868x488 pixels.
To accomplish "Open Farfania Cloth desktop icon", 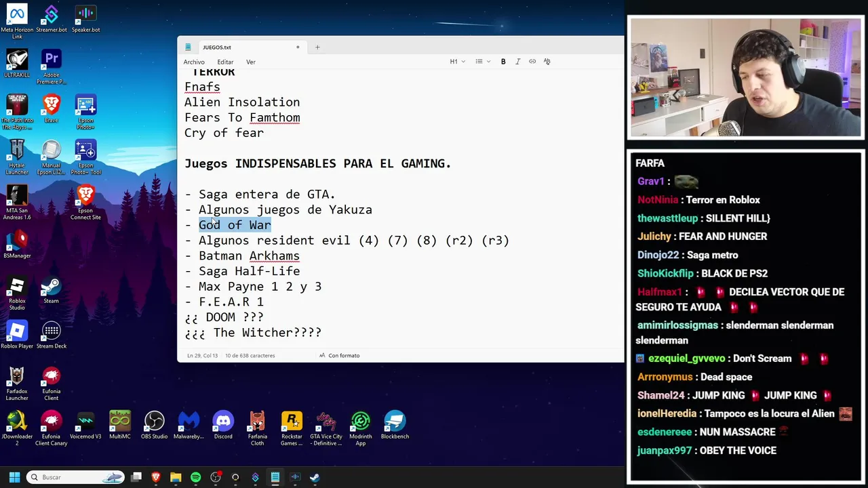I will coord(257,428).
